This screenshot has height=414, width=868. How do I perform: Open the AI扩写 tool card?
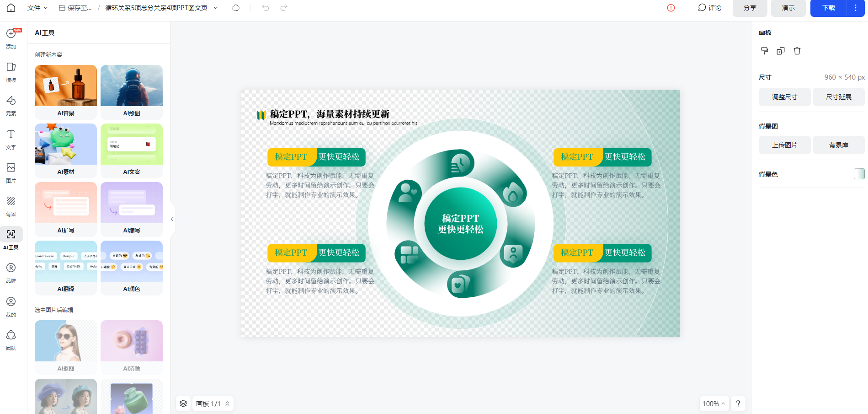[x=66, y=209]
